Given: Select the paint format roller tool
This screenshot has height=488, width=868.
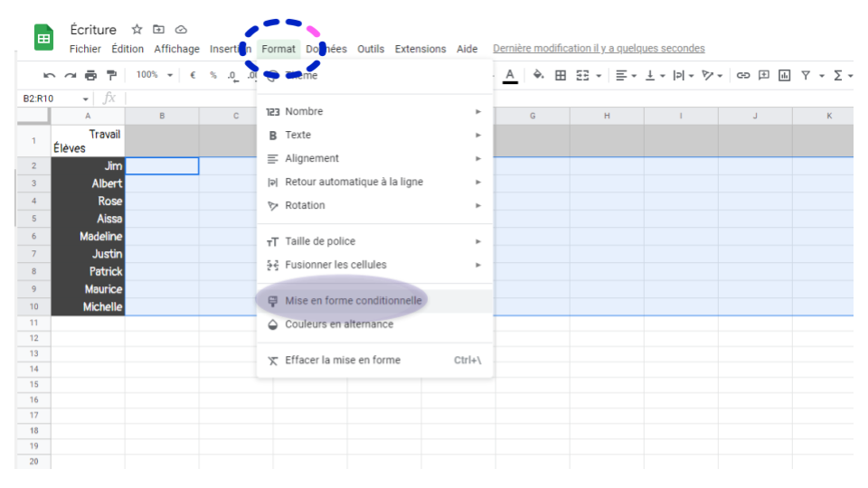Looking at the screenshot, I should [112, 75].
